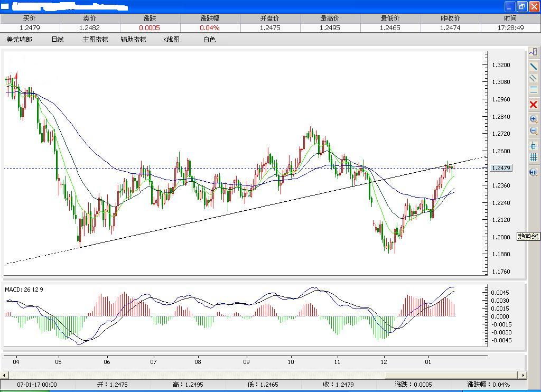Click the 最高价 value 1.2495

[x=330, y=28]
